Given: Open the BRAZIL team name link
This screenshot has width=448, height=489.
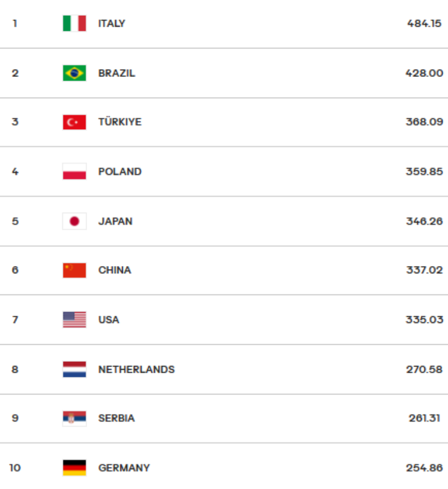Looking at the screenshot, I should point(117,73).
